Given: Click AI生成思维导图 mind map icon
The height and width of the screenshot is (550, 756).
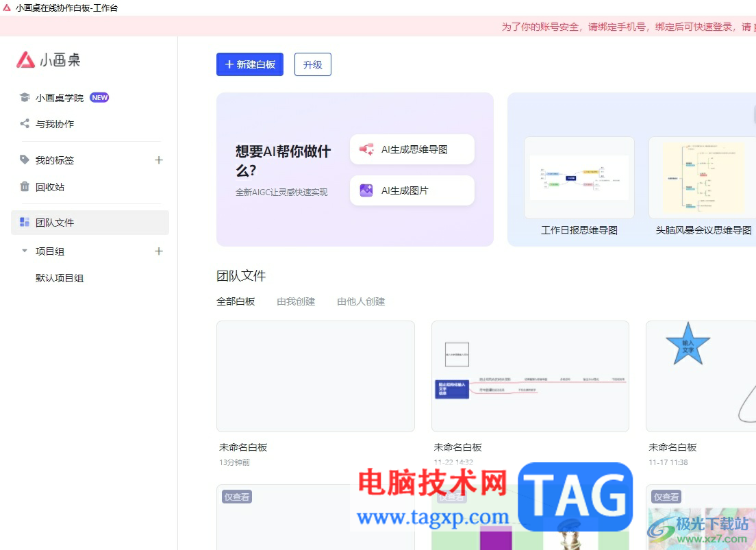Looking at the screenshot, I should (x=366, y=149).
